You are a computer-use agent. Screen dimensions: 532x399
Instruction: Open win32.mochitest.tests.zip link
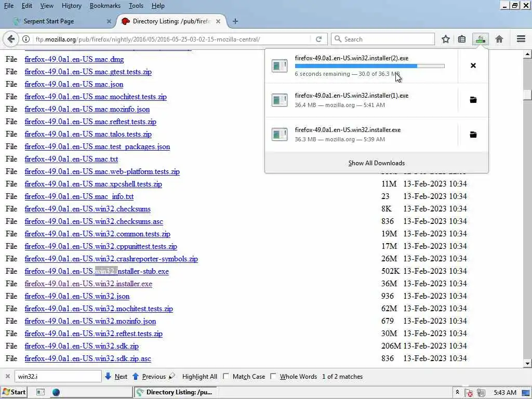click(x=99, y=309)
